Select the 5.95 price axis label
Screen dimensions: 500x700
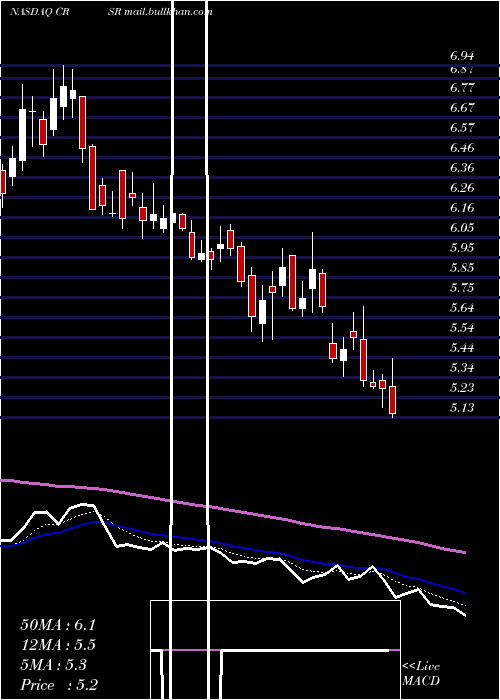coord(462,248)
